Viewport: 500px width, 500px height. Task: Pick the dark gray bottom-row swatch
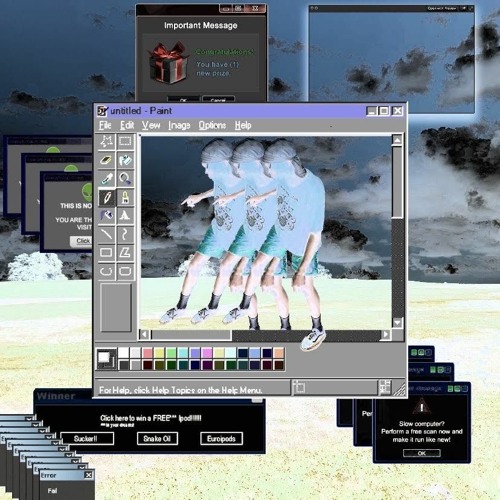[124, 365]
